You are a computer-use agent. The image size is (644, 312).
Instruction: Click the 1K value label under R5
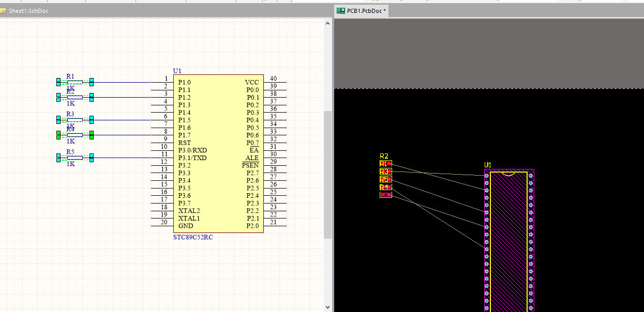pos(71,164)
